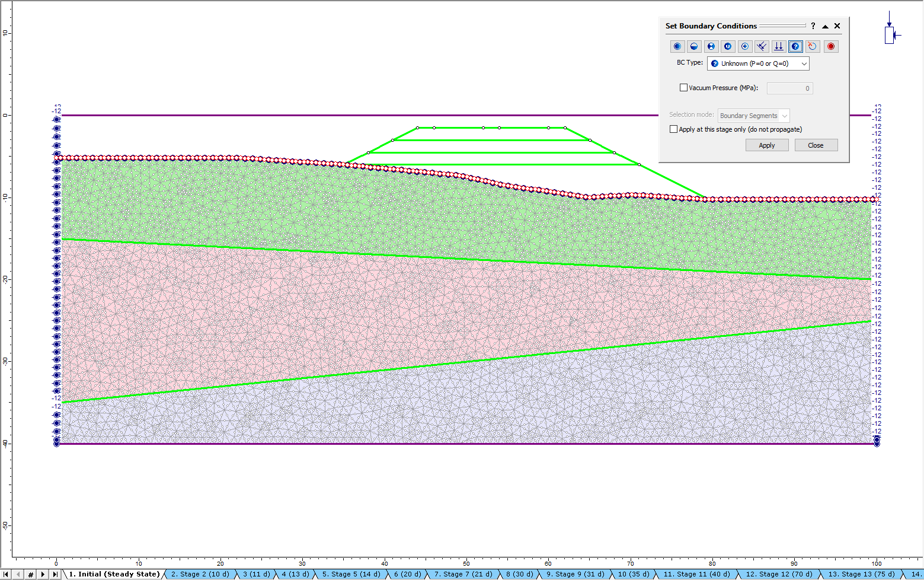The height and width of the screenshot is (580, 924).
Task: Choose the boundary icon with letter U
Action: (x=728, y=46)
